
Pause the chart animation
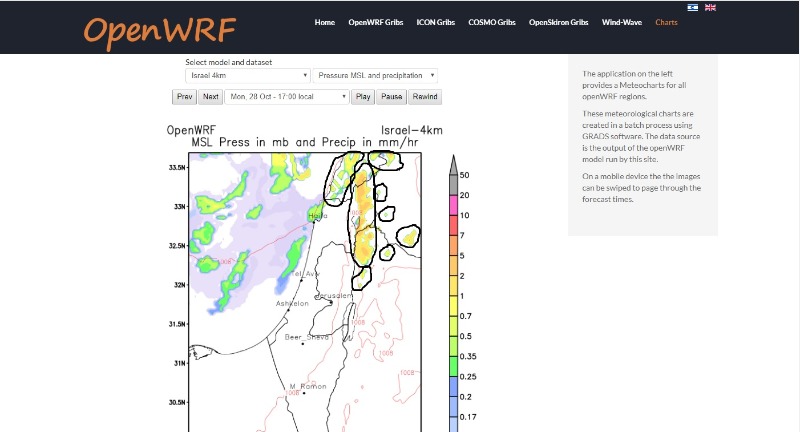click(391, 97)
